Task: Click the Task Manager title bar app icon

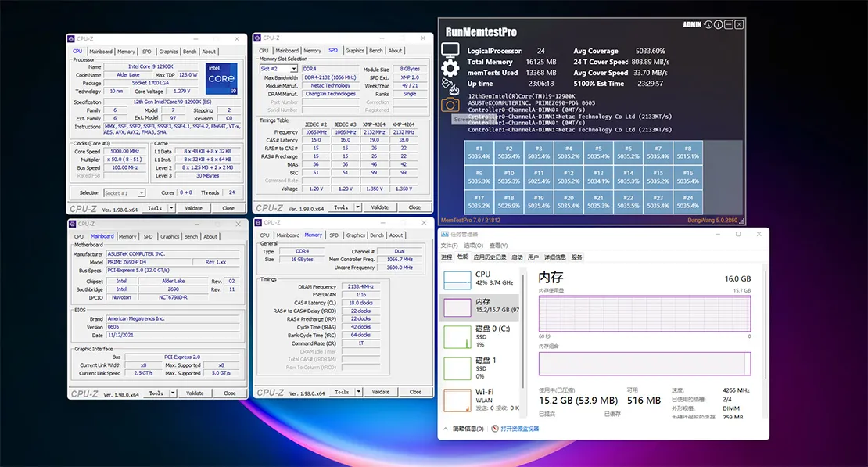Action: pyautogui.click(x=444, y=235)
